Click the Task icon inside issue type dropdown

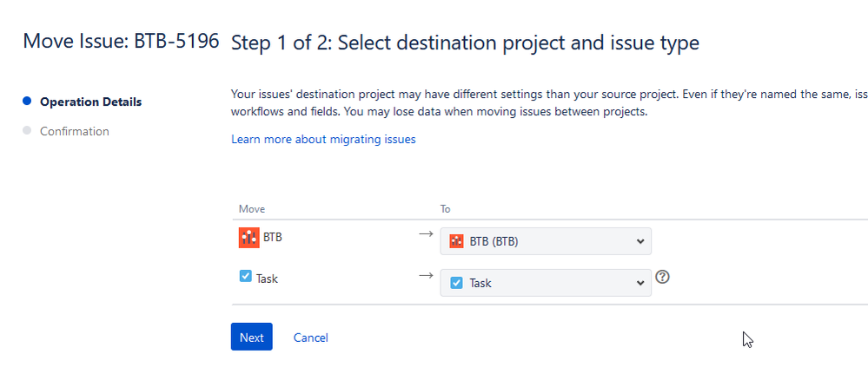tap(456, 283)
